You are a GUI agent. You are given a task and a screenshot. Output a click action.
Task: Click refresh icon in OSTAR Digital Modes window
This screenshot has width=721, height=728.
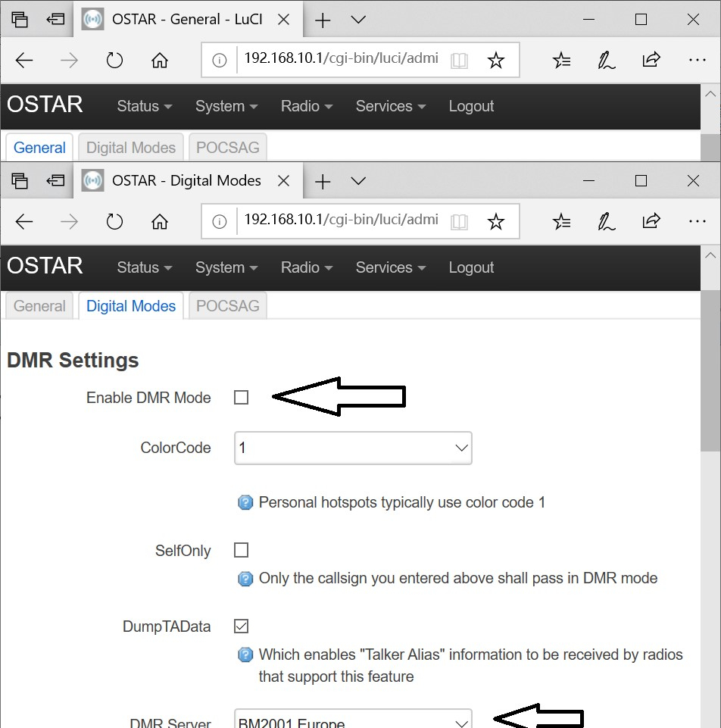[114, 221]
